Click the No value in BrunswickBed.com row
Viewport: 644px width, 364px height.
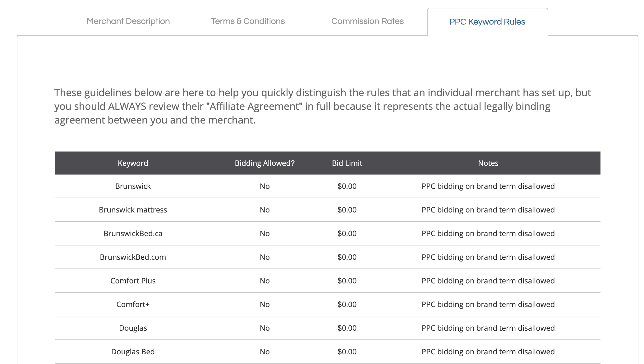tap(264, 257)
